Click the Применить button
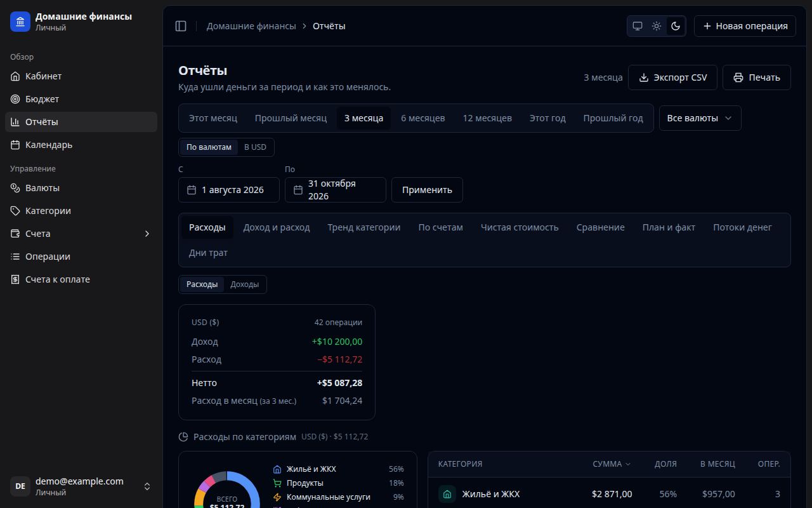This screenshot has height=508, width=812. (x=427, y=190)
